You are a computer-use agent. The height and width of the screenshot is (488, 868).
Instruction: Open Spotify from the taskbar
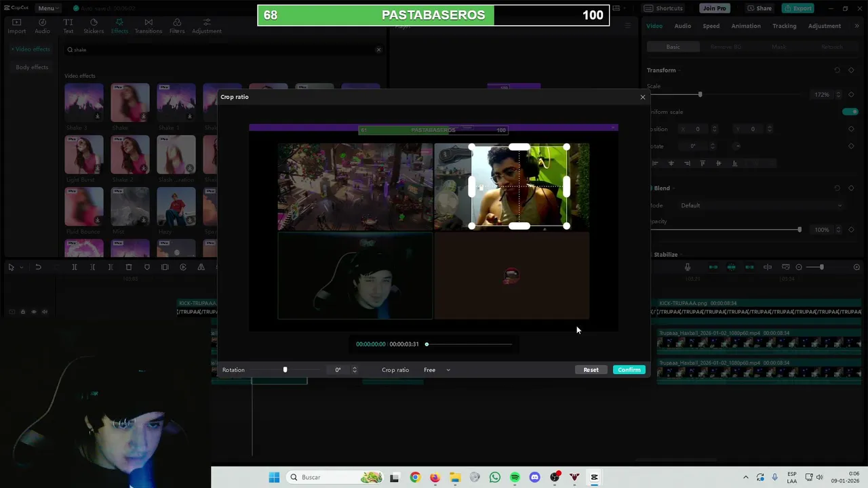(x=515, y=477)
